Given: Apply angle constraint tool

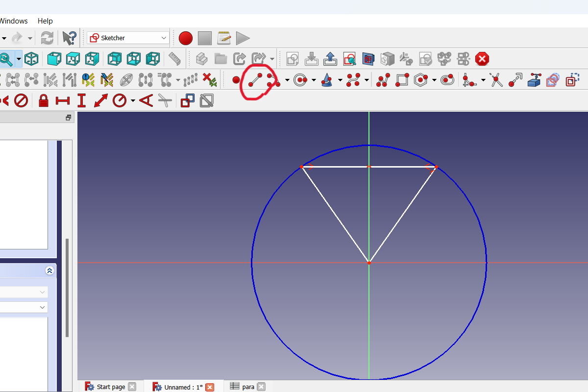Looking at the screenshot, I should coord(146,101).
